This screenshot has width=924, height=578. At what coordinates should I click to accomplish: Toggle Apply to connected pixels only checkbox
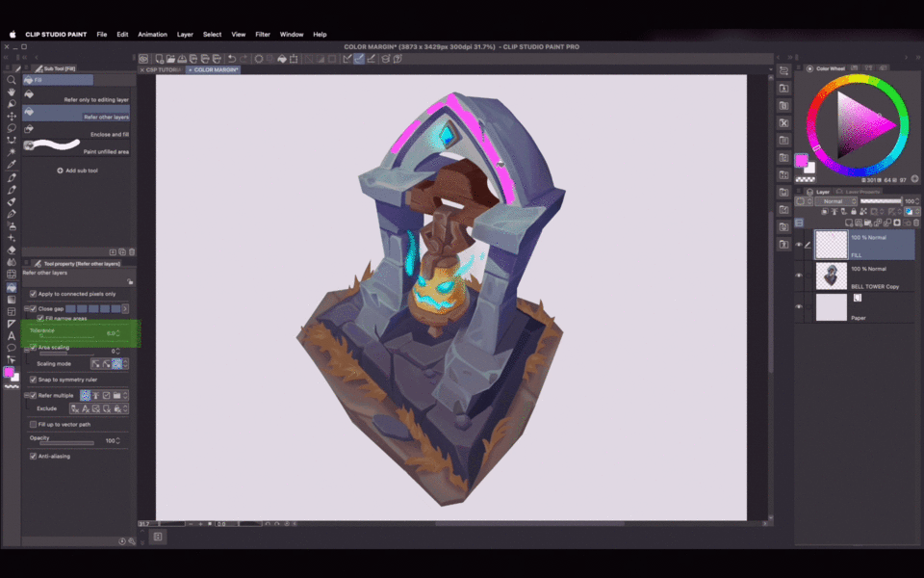[33, 294]
